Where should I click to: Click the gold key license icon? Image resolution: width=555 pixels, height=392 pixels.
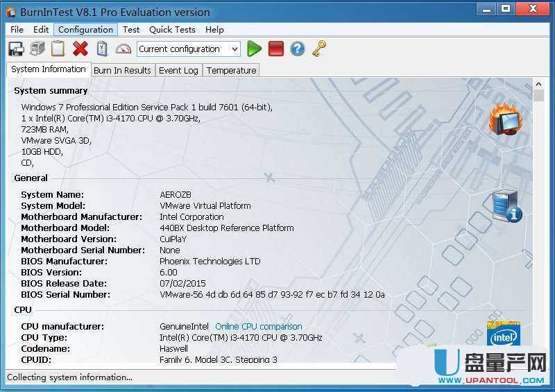(x=319, y=49)
